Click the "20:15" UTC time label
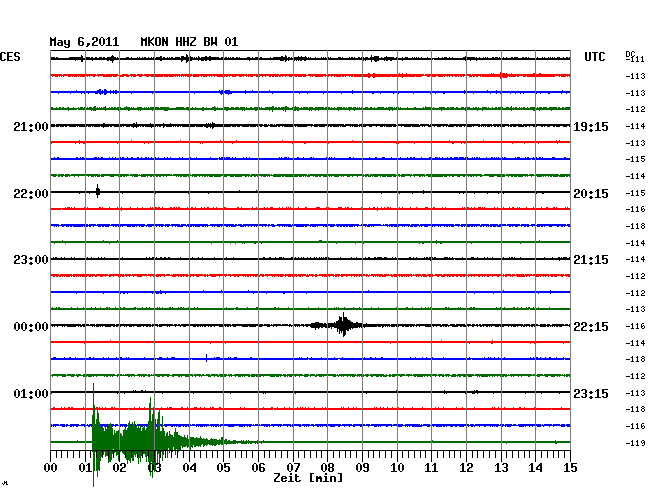Screen dimensions: 650x494 pos(591,194)
